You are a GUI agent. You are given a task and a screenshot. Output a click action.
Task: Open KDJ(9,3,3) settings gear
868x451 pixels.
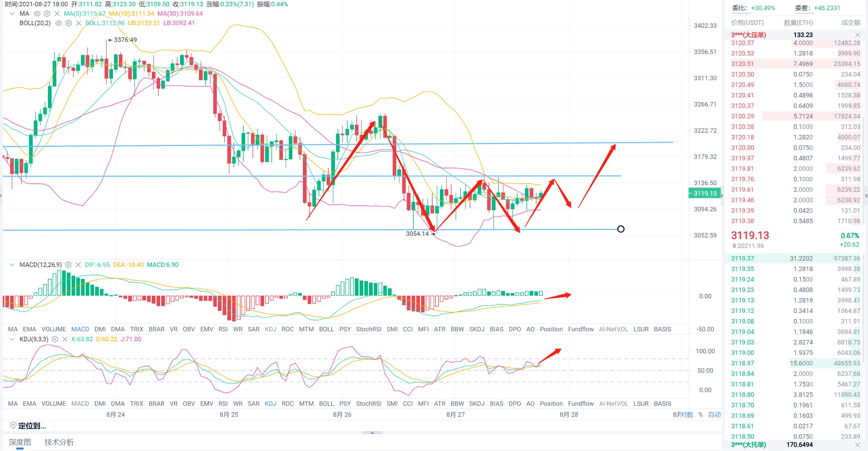55,339
